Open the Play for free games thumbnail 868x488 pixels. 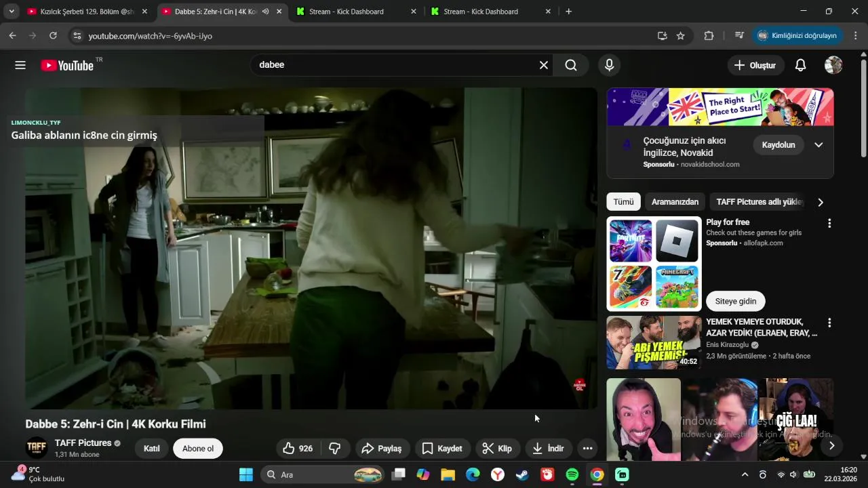654,264
